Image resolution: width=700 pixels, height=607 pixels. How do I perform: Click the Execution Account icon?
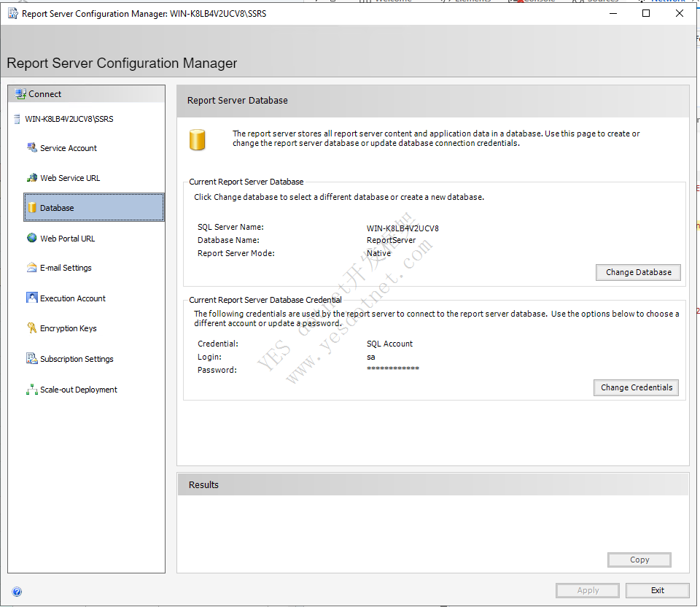pos(32,298)
